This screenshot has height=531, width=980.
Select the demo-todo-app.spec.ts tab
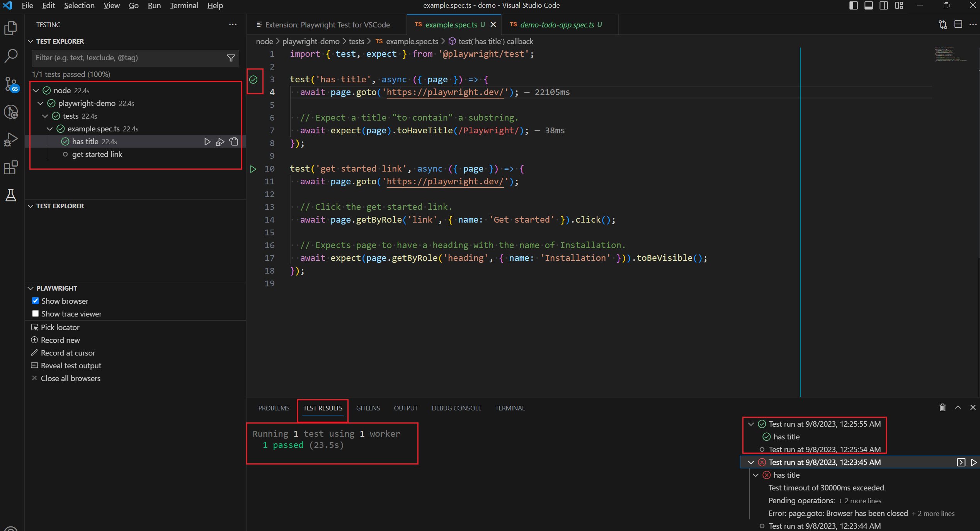556,24
